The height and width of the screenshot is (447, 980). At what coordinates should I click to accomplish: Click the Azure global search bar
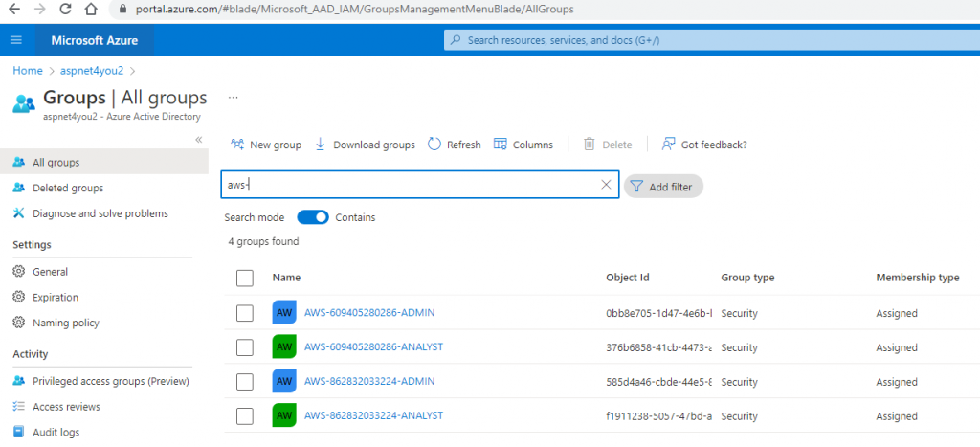[711, 40]
